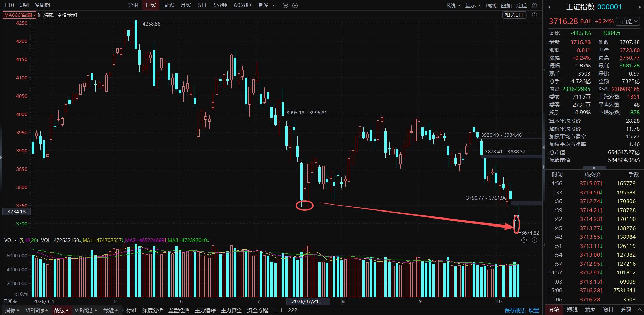Select the 主力资金 template

point(231,310)
